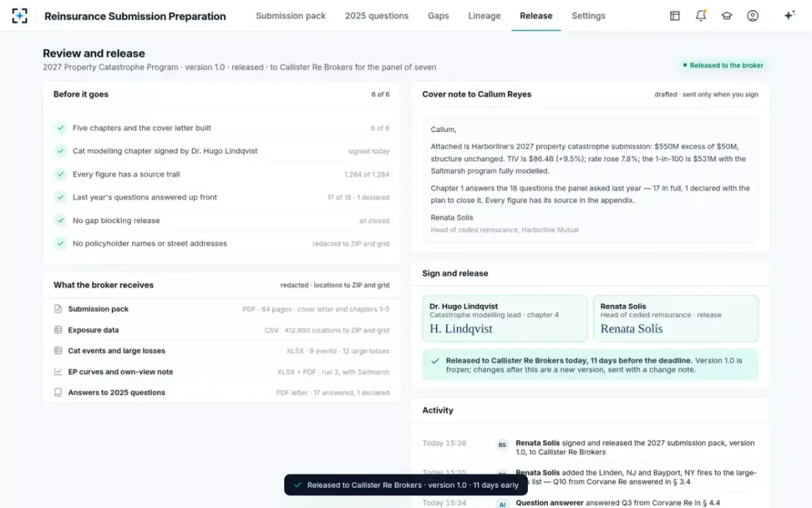Click the 'Today 15:34' activity timestamp
Screen dimensions: 812x508
coord(444,503)
